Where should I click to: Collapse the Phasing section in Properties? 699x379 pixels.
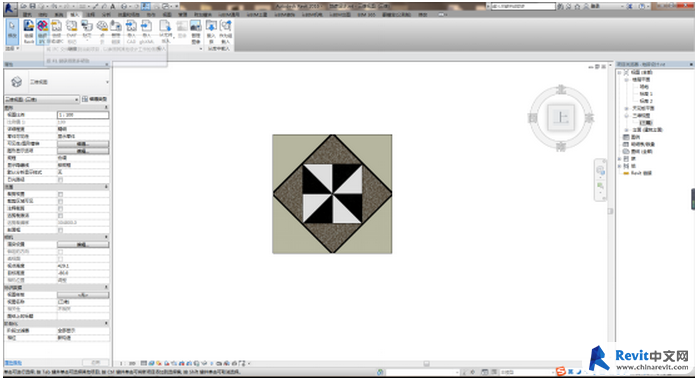pyautogui.click(x=106, y=323)
